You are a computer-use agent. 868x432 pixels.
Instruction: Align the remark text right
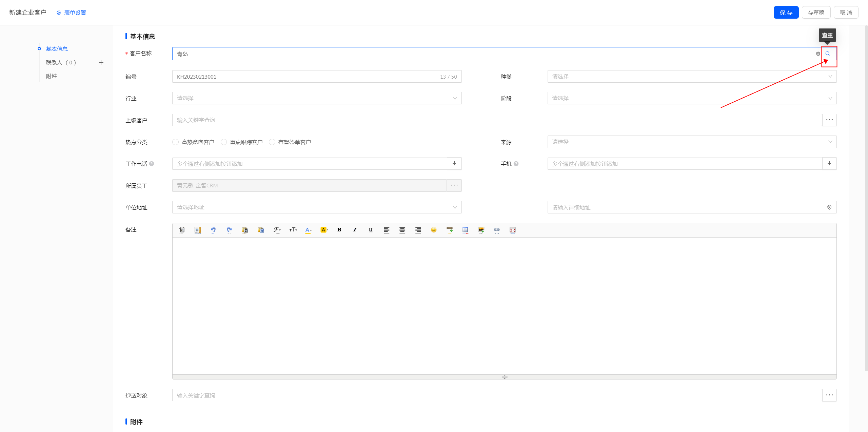click(418, 230)
